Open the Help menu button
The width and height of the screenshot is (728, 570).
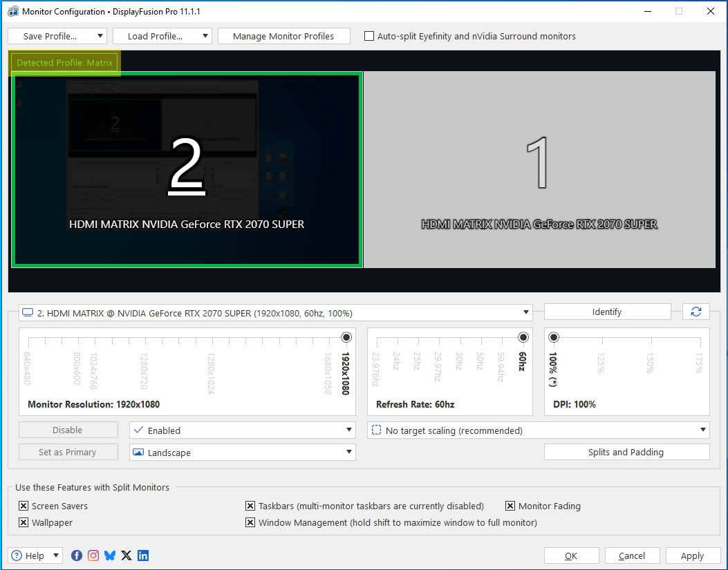(x=35, y=555)
